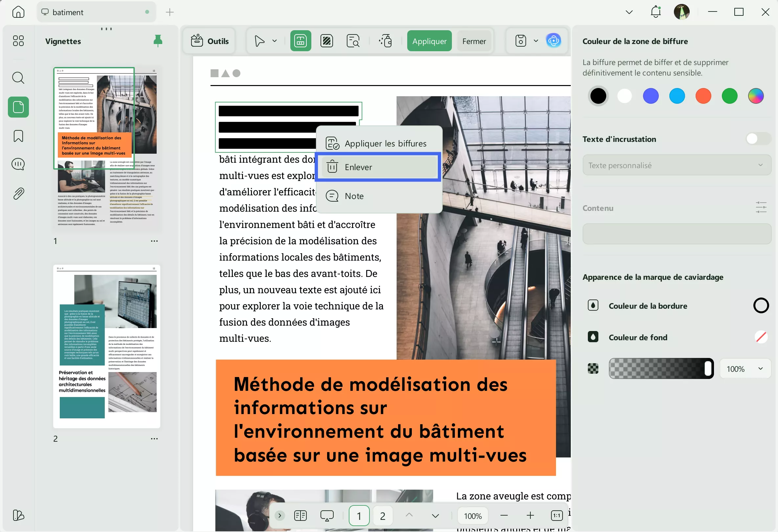Open the search and redact tool
The image size is (778, 532).
coord(353,41)
